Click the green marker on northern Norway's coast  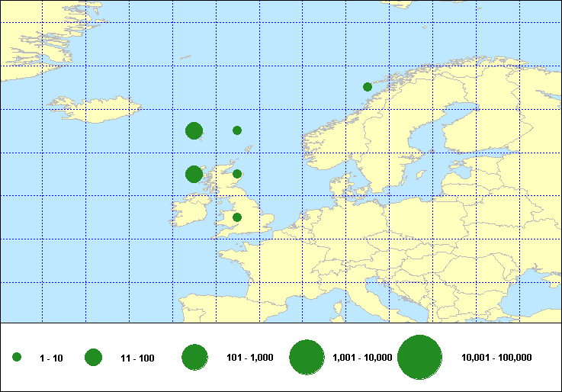click(x=367, y=87)
